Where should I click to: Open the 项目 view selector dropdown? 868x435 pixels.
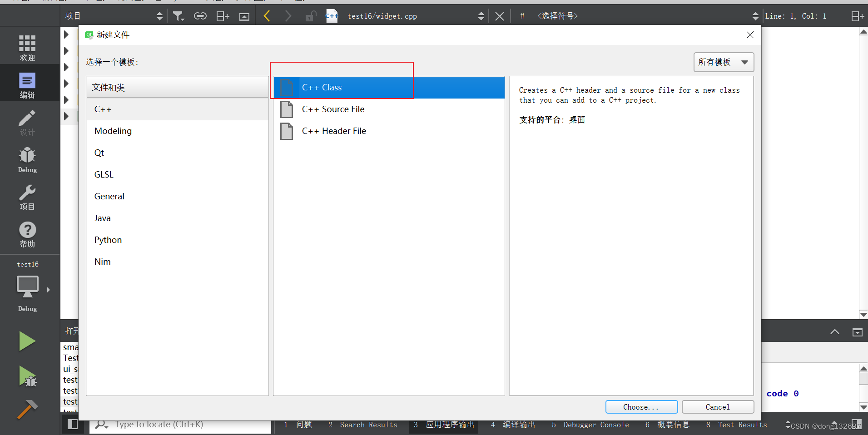point(114,16)
